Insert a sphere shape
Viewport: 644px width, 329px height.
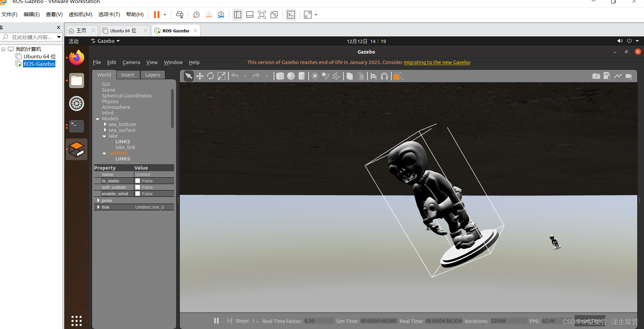point(291,76)
